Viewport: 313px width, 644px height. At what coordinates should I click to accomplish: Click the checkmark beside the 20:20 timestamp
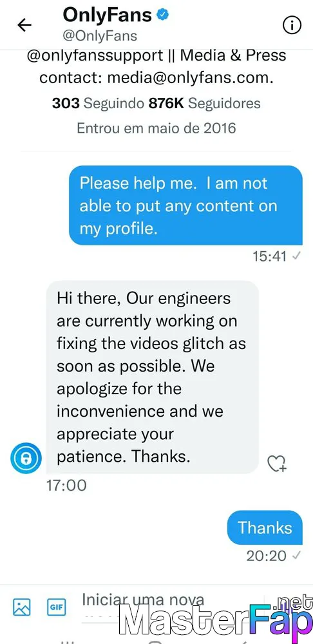[x=296, y=556]
